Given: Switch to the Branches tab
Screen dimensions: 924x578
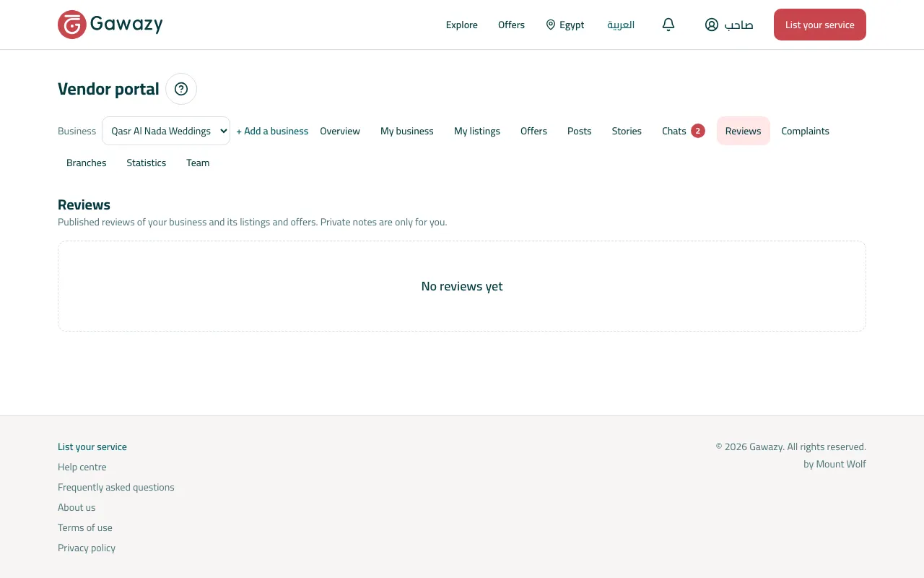Looking at the screenshot, I should click(87, 163).
